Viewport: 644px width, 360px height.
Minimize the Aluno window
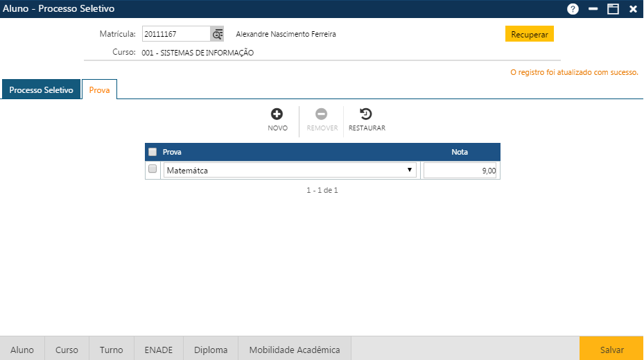[x=593, y=9]
